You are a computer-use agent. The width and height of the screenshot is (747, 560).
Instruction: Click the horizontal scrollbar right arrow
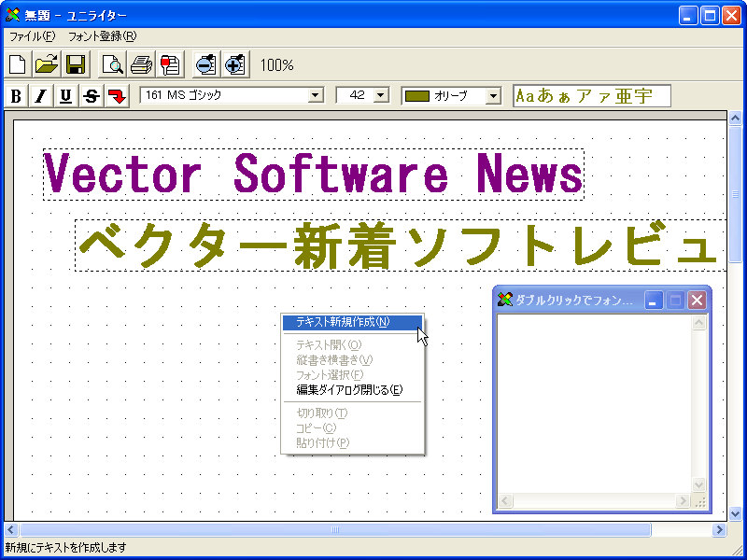pyautogui.click(x=719, y=529)
